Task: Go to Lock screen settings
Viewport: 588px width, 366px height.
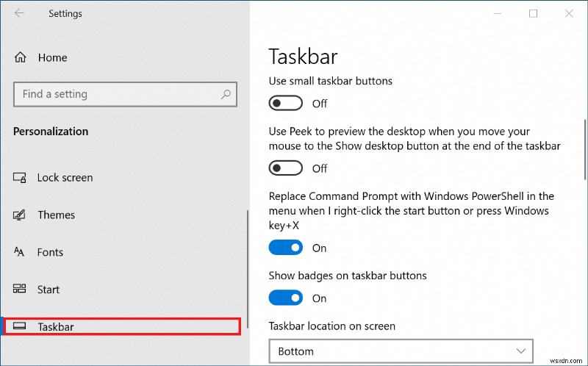Action: coord(65,178)
